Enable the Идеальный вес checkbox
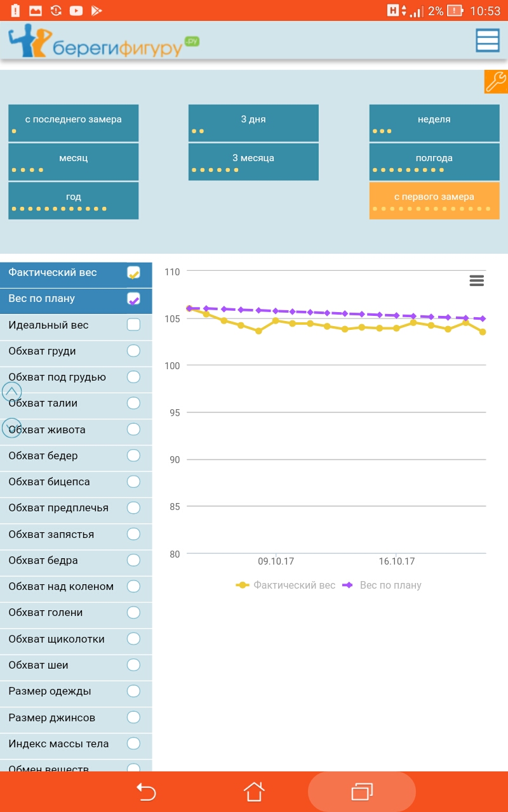This screenshot has height=812, width=508. 133,325
